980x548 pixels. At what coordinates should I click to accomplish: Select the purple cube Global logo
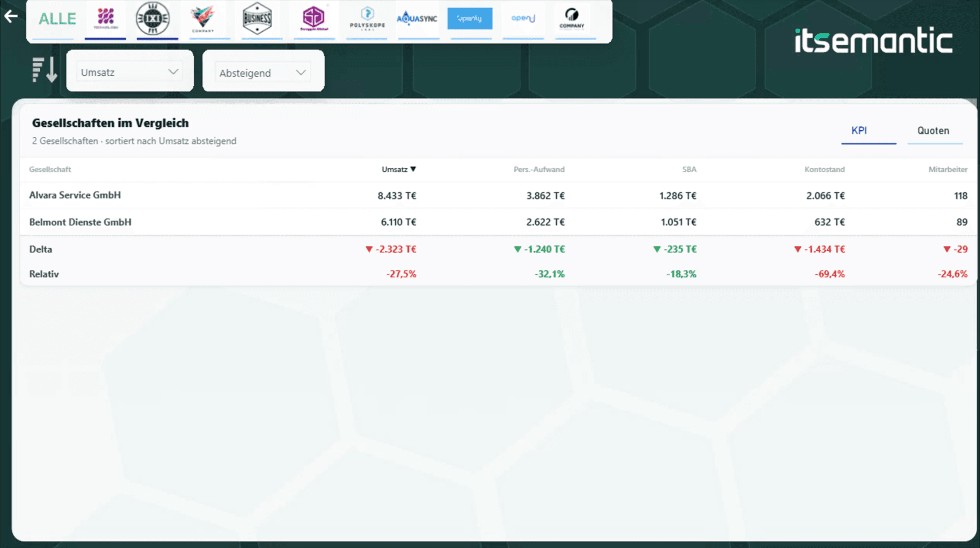pyautogui.click(x=314, y=18)
